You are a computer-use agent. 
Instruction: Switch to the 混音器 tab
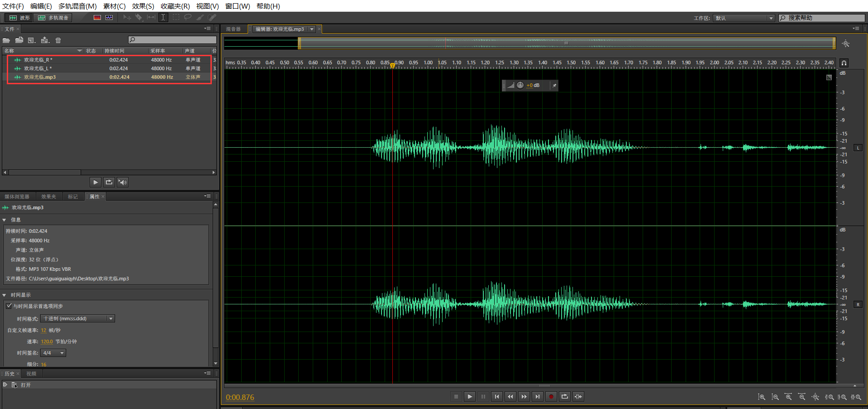[x=234, y=29]
